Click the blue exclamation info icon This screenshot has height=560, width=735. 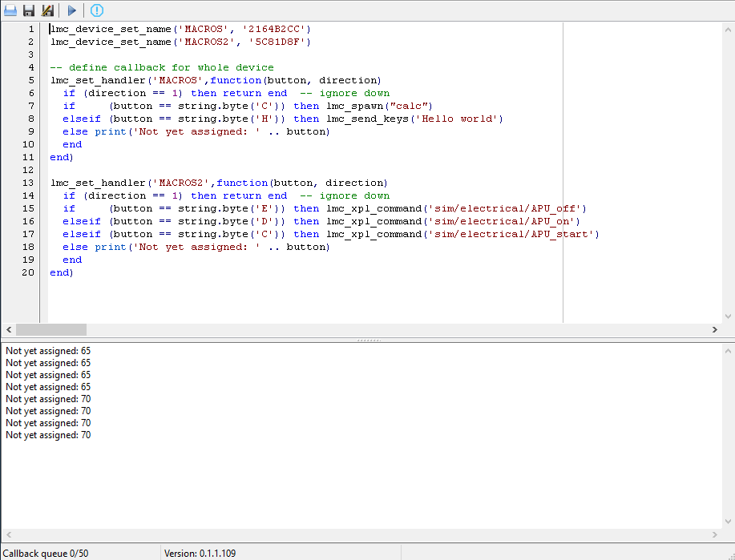(97, 10)
